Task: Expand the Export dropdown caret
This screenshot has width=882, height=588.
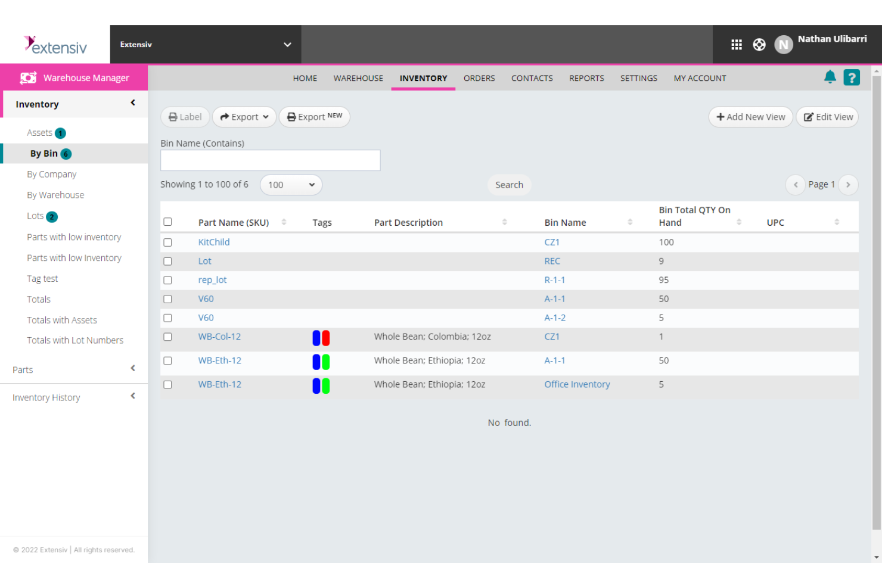Action: coord(266,117)
